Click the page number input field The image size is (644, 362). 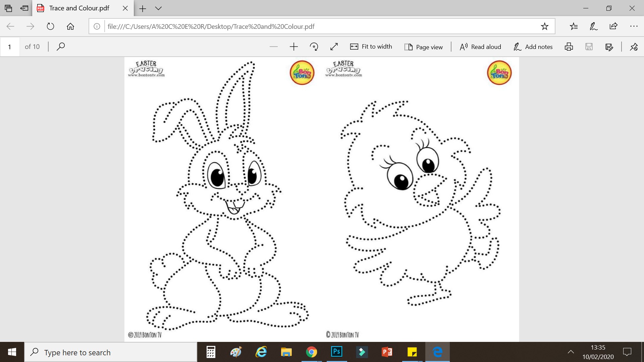coord(10,47)
